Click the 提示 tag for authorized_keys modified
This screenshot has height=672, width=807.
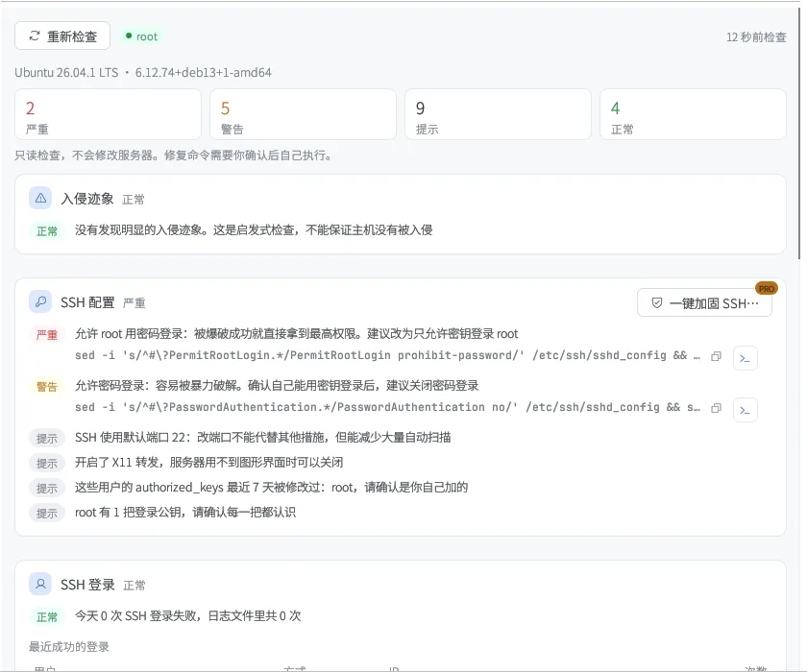pyautogui.click(x=47, y=488)
